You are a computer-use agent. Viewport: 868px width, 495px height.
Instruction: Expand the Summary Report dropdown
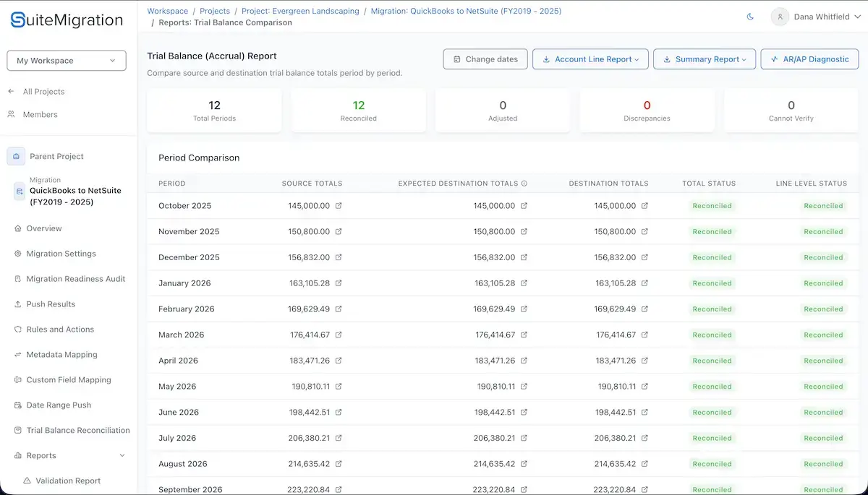pos(705,59)
